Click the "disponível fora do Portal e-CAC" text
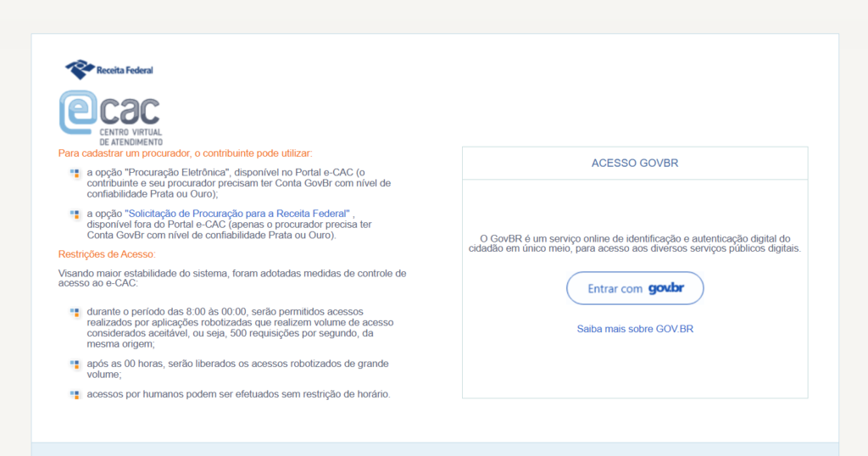The height and width of the screenshot is (456, 868). pos(229,225)
